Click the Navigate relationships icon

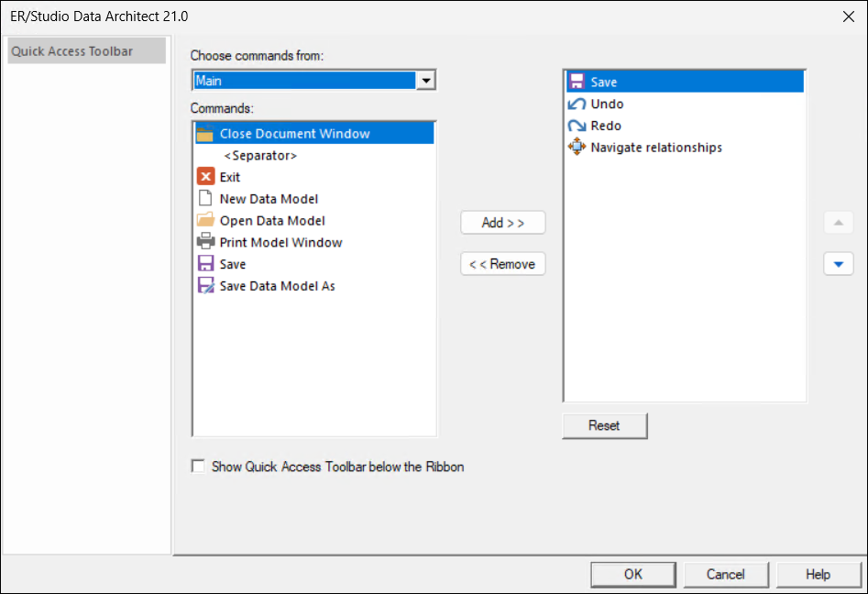(577, 147)
